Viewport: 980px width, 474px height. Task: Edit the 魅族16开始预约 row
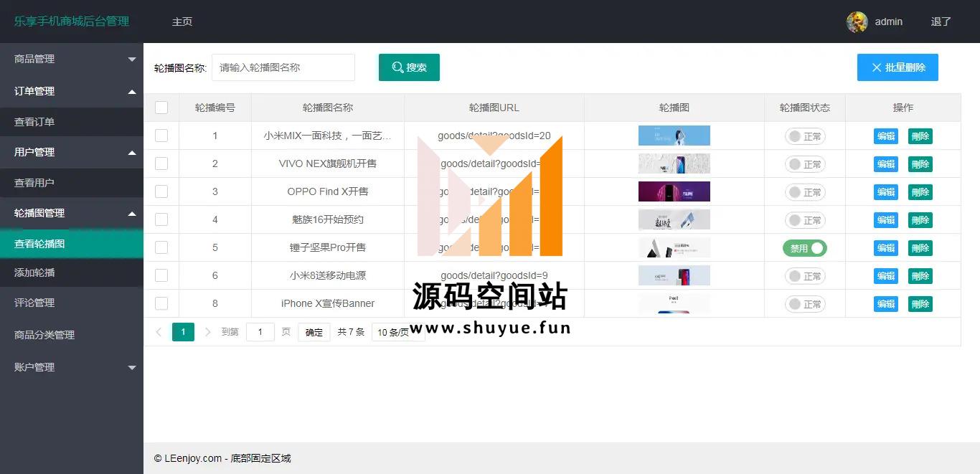tap(886, 220)
